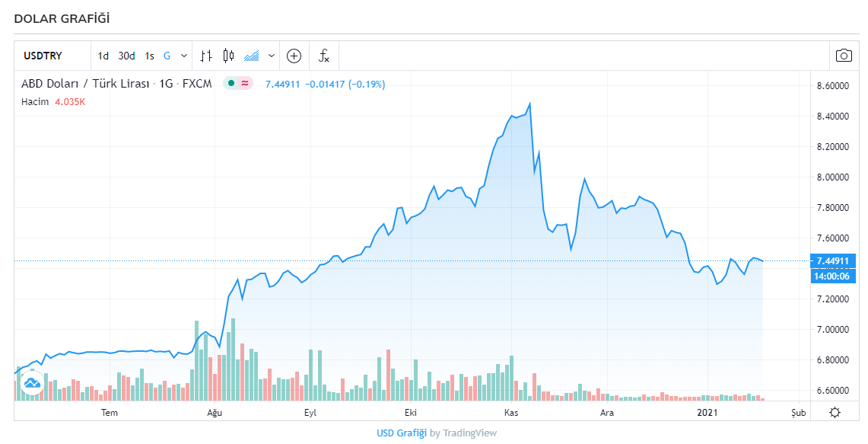Take a chart snapshot with camera icon
The height and width of the screenshot is (444, 868).
click(x=844, y=56)
